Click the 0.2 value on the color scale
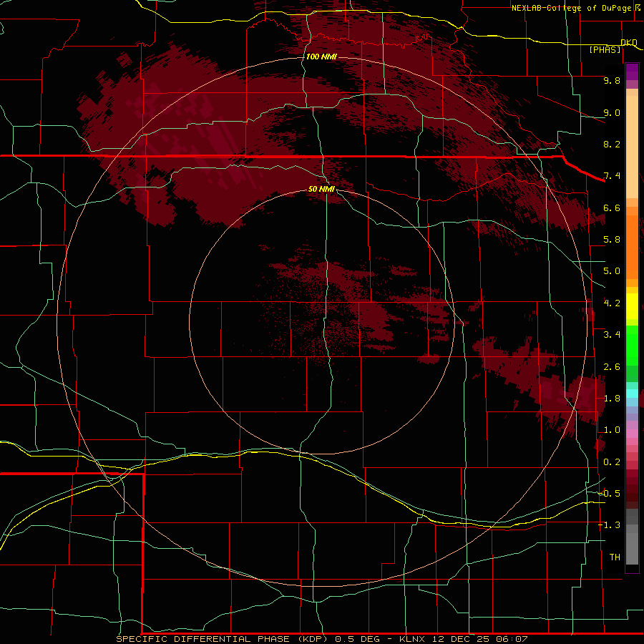644x644 pixels. pyautogui.click(x=612, y=462)
